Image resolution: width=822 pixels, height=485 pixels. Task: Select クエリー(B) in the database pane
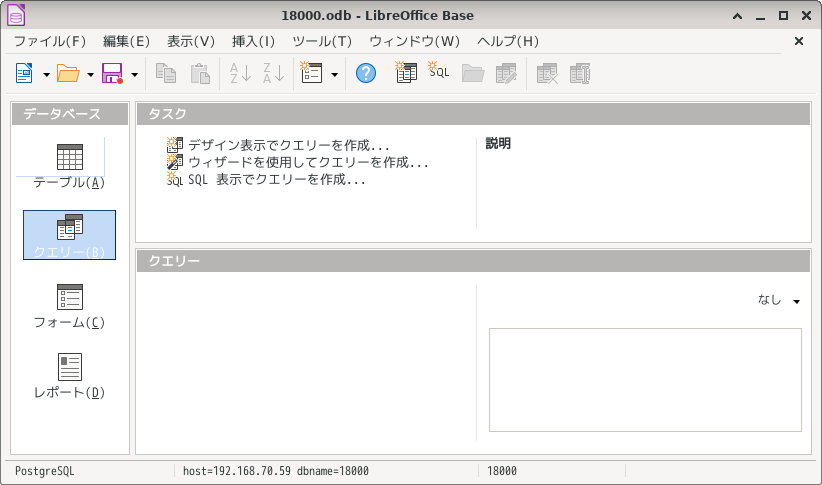[69, 235]
